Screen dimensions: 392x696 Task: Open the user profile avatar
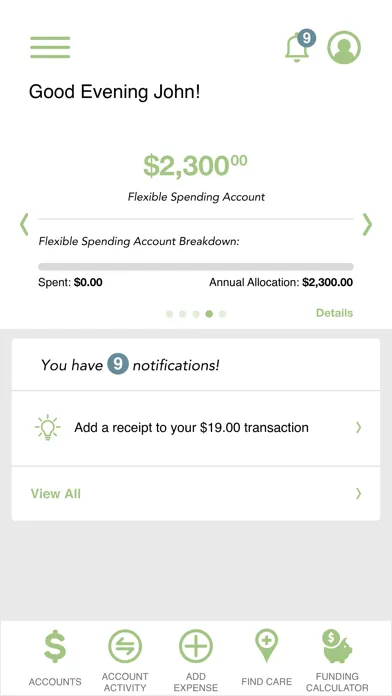coord(344,47)
